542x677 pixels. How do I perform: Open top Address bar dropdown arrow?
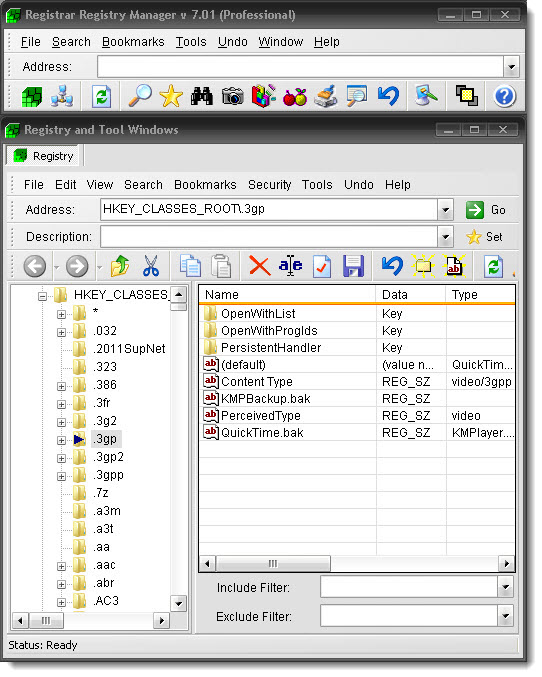click(x=511, y=67)
